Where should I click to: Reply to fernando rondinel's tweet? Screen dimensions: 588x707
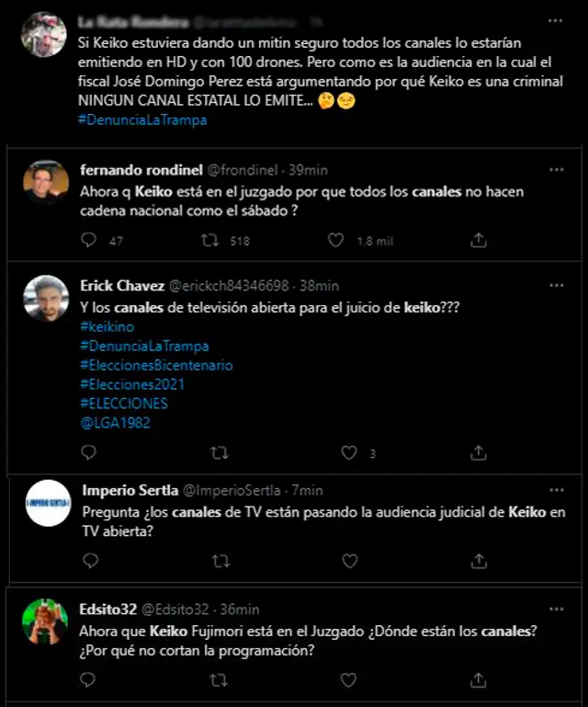pyautogui.click(x=89, y=240)
